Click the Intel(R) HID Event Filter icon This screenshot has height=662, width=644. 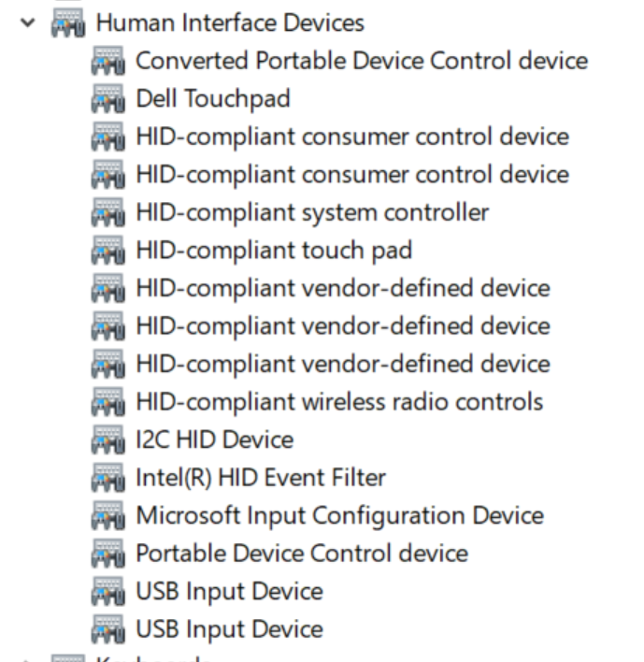108,478
